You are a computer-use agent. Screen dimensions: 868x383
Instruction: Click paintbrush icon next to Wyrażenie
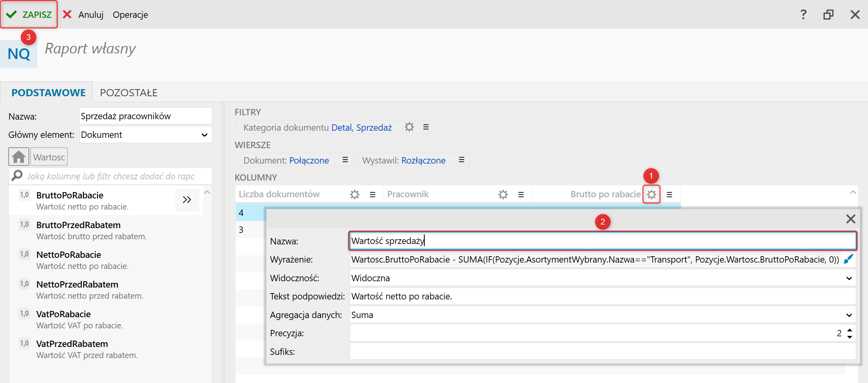[848, 259]
